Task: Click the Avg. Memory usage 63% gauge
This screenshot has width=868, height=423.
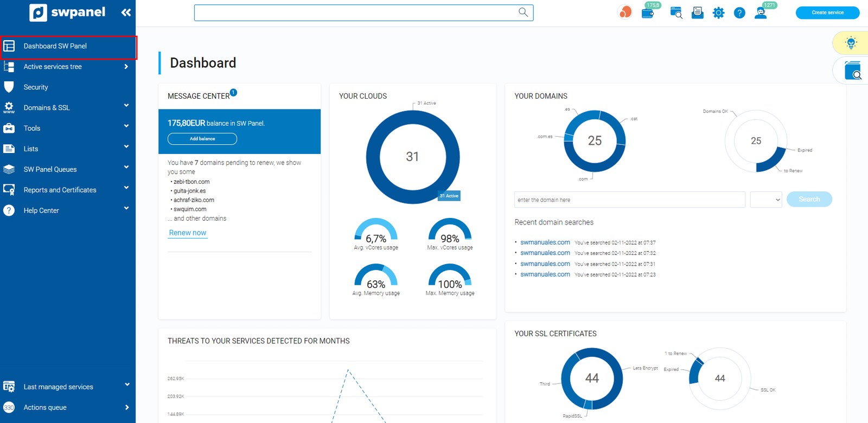Action: pyautogui.click(x=376, y=279)
